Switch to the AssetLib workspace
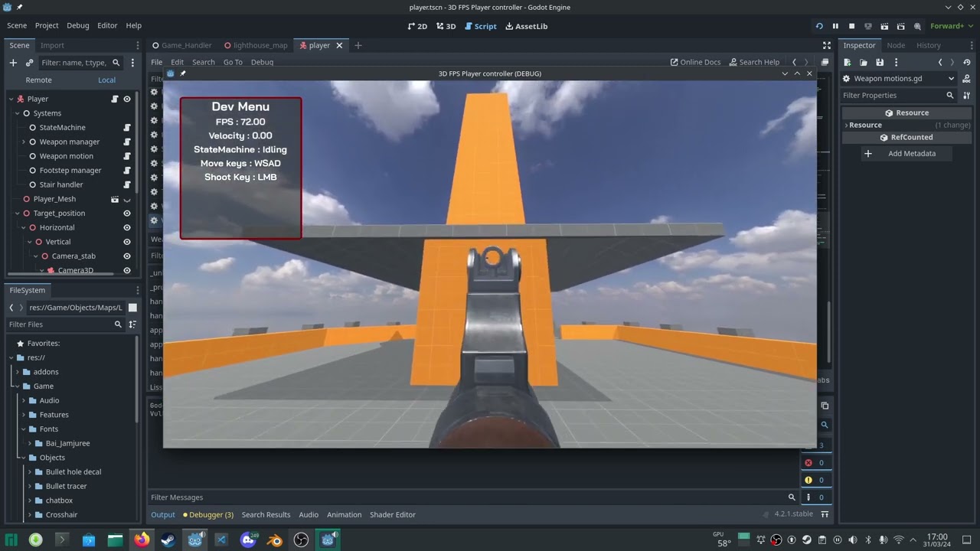The image size is (980, 551). click(526, 26)
